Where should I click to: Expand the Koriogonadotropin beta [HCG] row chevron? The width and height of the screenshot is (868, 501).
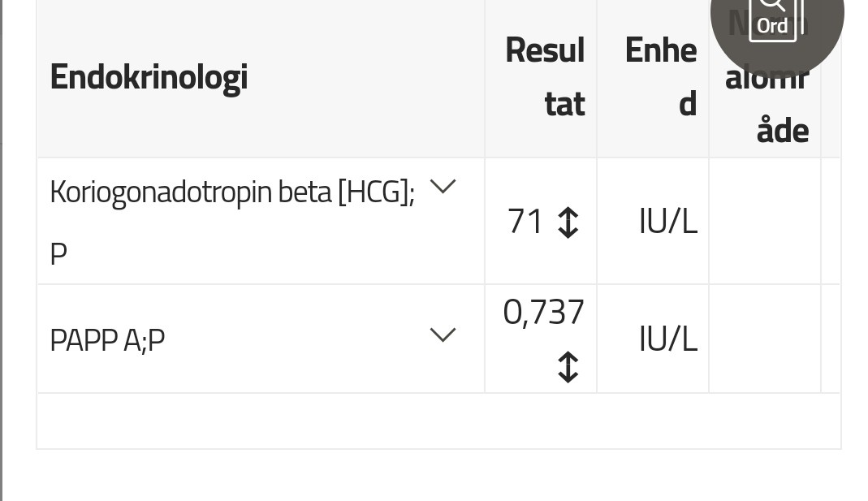443,187
